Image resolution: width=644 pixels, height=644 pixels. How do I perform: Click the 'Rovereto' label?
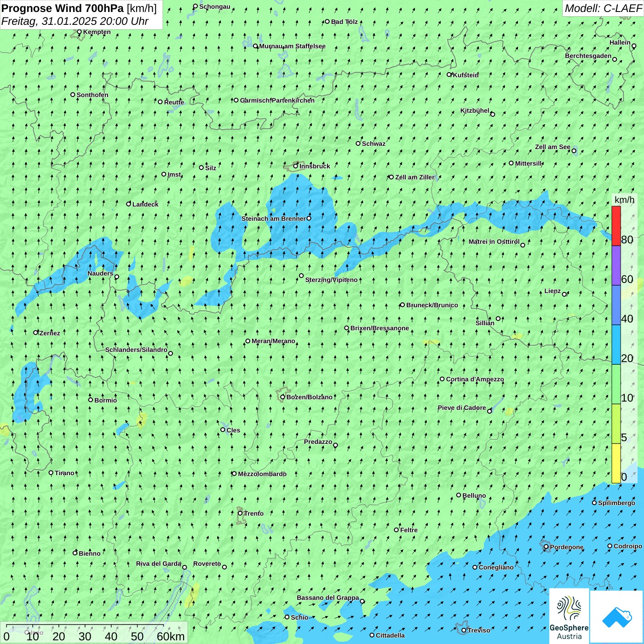tap(207, 563)
